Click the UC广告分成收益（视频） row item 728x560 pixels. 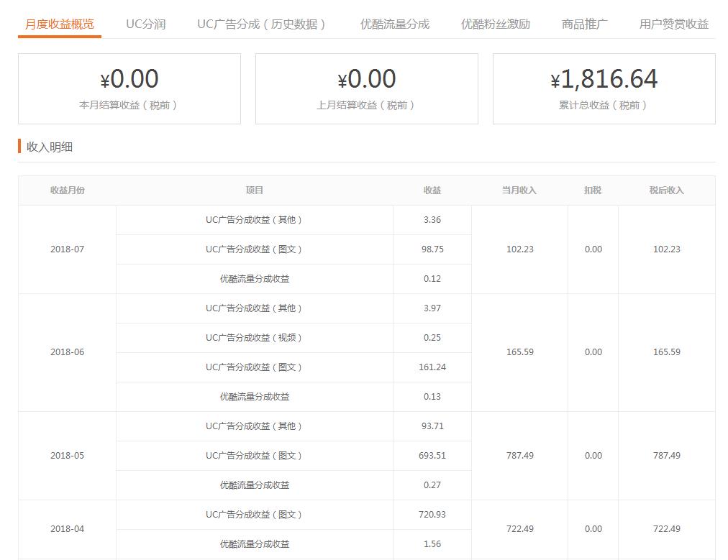255,337
